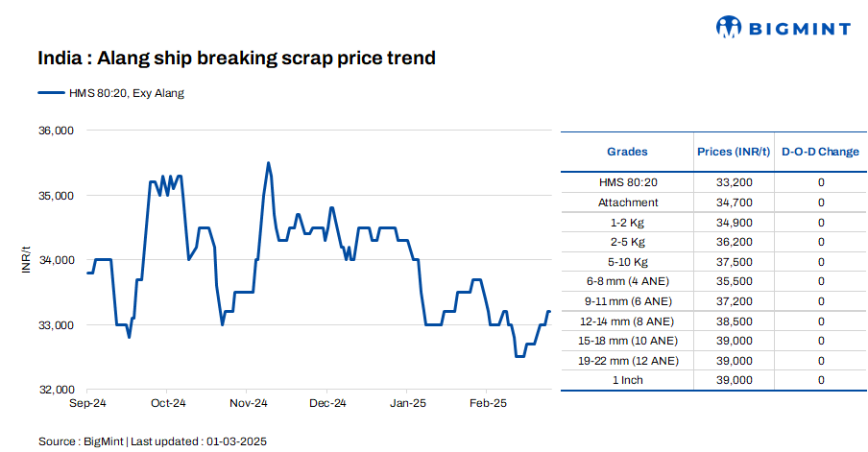Viewport: 868px width, 452px height.
Task: Select the D-O-D Change column header
Action: pyautogui.click(x=820, y=152)
